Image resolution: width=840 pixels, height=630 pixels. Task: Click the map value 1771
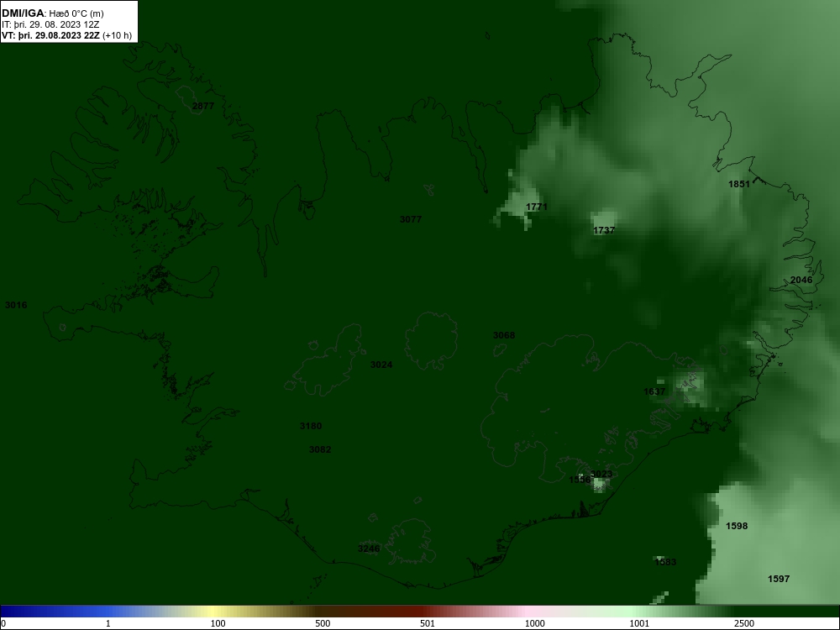coord(536,207)
